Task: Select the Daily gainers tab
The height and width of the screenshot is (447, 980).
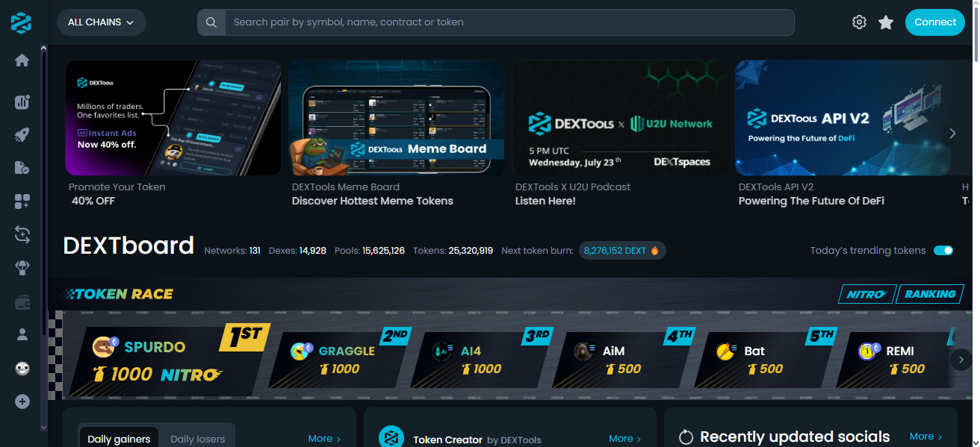Action: (x=119, y=439)
